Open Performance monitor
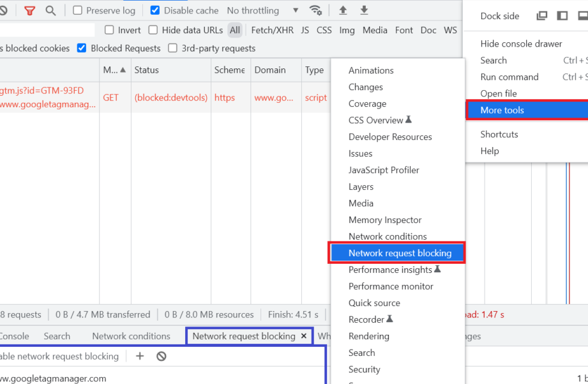Image resolution: width=588 pixels, height=384 pixels. click(x=398, y=286)
